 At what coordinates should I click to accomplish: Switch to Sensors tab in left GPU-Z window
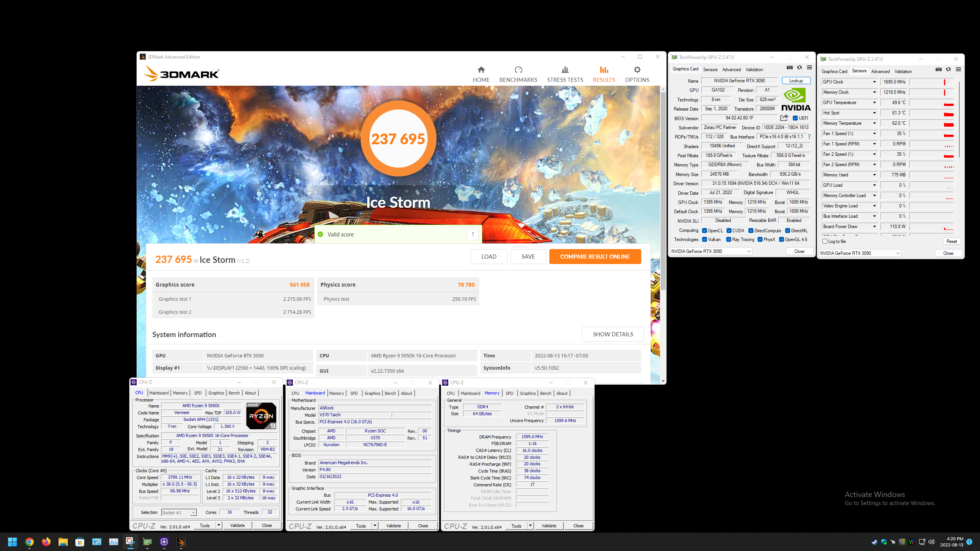point(710,69)
